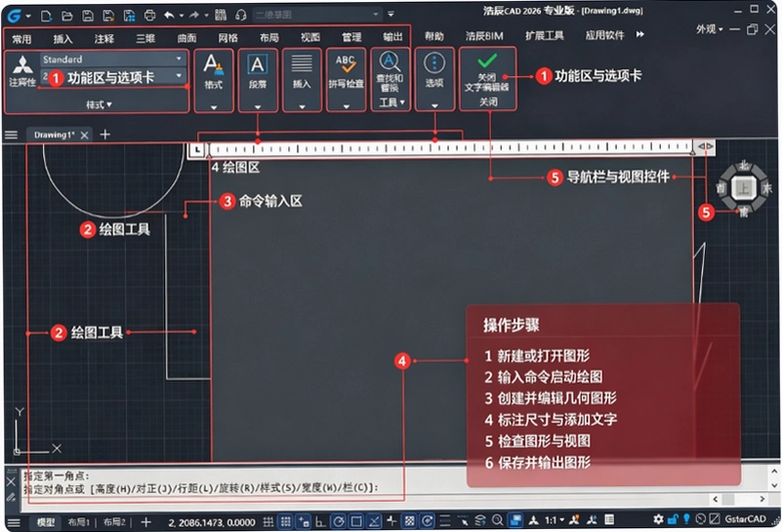Create a new drawing from quick access toolbar
This screenshot has height=532, width=782.
point(46,16)
